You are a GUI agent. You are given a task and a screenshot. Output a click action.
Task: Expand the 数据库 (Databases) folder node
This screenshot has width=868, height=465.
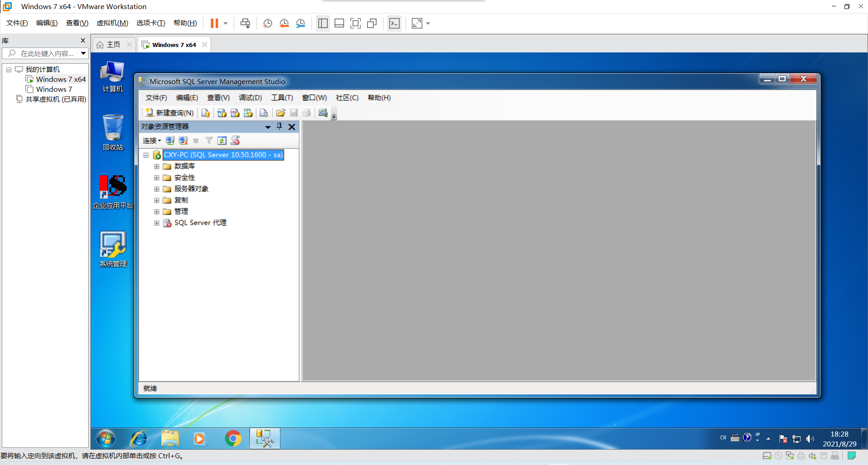click(x=156, y=166)
